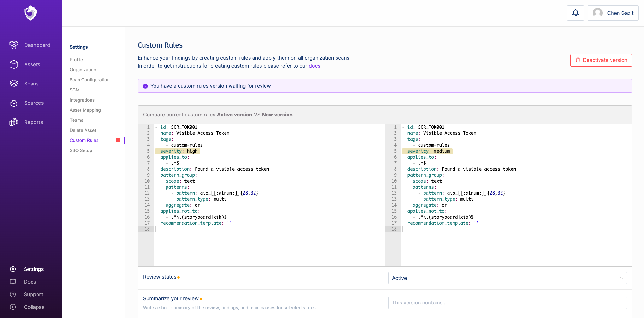Click the Deactivate version button

pos(601,60)
